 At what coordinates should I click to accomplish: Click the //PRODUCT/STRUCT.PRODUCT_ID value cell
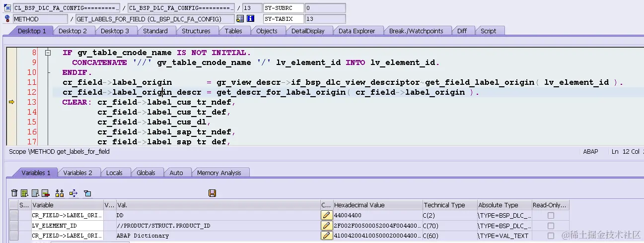pos(218,225)
